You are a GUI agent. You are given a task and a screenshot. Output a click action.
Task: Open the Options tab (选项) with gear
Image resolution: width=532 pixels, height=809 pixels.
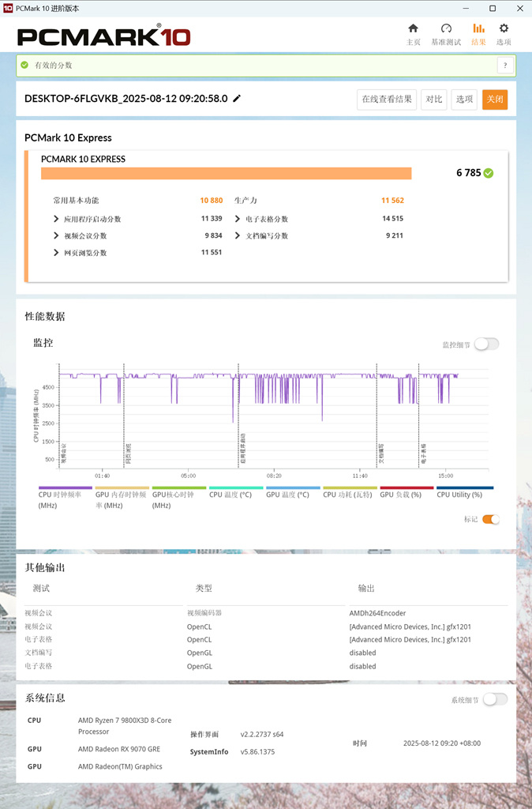tap(504, 35)
